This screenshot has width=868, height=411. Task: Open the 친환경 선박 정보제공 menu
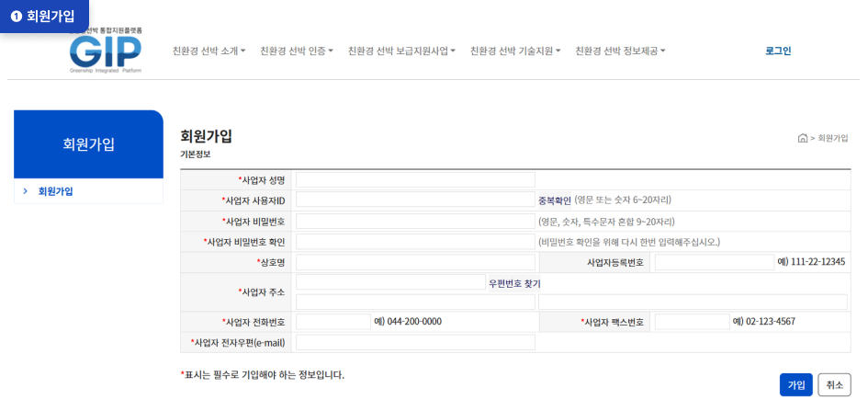tap(620, 51)
